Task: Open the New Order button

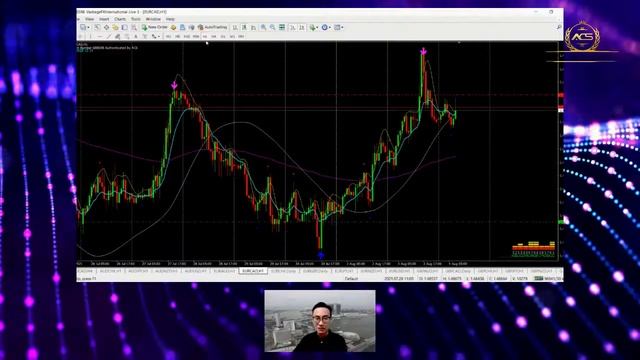Action: pyautogui.click(x=155, y=27)
